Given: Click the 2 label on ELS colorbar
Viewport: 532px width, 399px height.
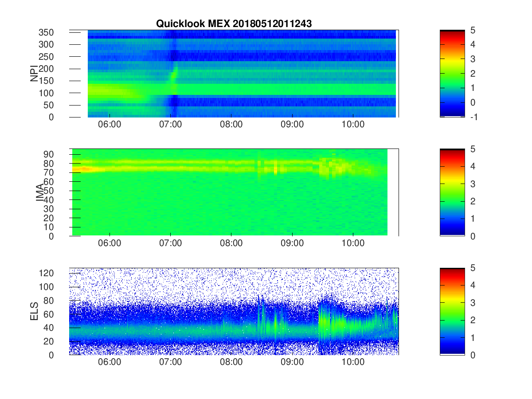Looking at the screenshot, I should (473, 320).
